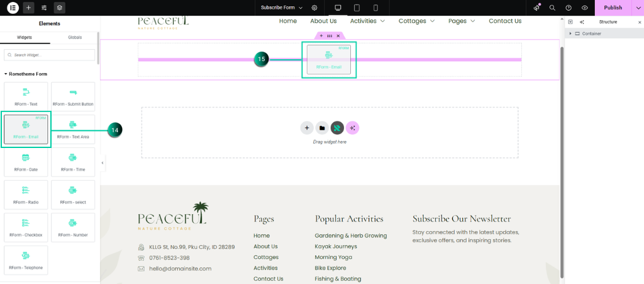Select RForm - Radio widget
Viewport: 644px width, 284px height.
pos(26,195)
